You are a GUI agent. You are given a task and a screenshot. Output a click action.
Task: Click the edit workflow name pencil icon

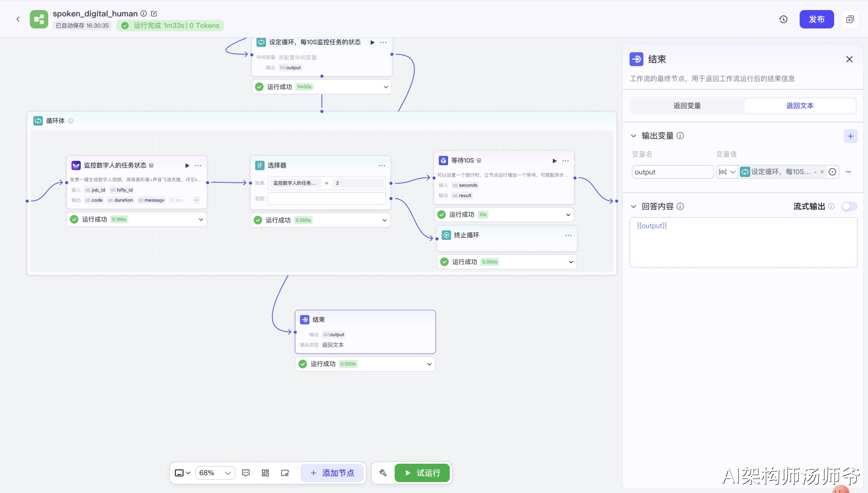pos(154,14)
